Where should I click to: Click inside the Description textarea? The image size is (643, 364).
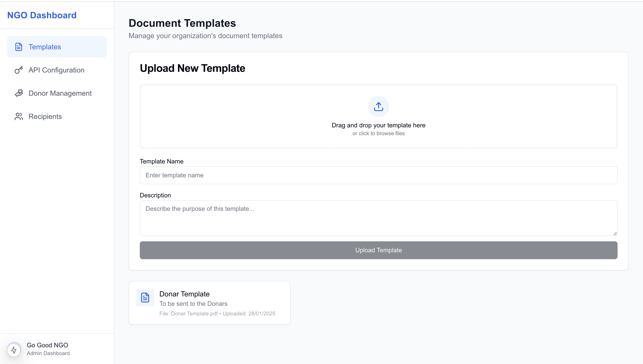pyautogui.click(x=378, y=218)
